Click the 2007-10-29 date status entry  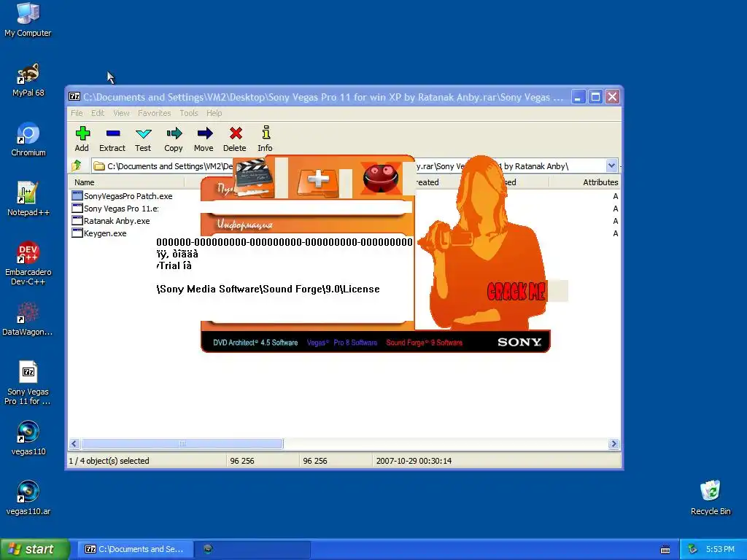tap(414, 461)
